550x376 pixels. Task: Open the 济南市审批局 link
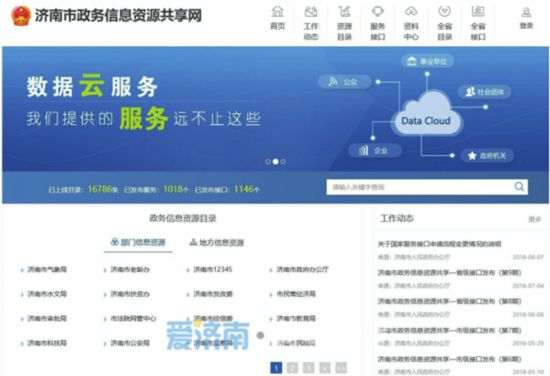(x=47, y=318)
